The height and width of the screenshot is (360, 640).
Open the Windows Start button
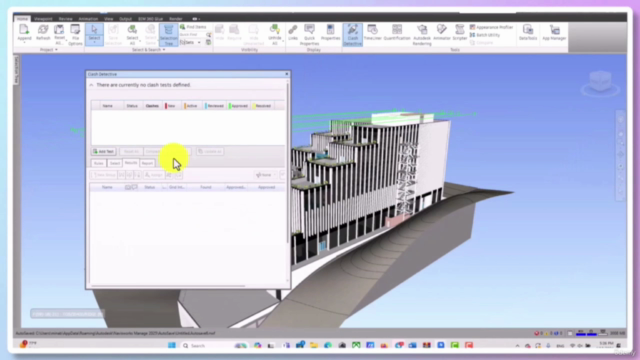coord(172,345)
